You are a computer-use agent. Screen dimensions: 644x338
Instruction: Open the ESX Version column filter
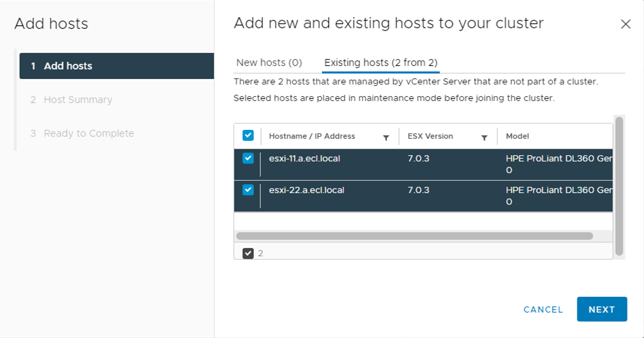[x=484, y=137]
